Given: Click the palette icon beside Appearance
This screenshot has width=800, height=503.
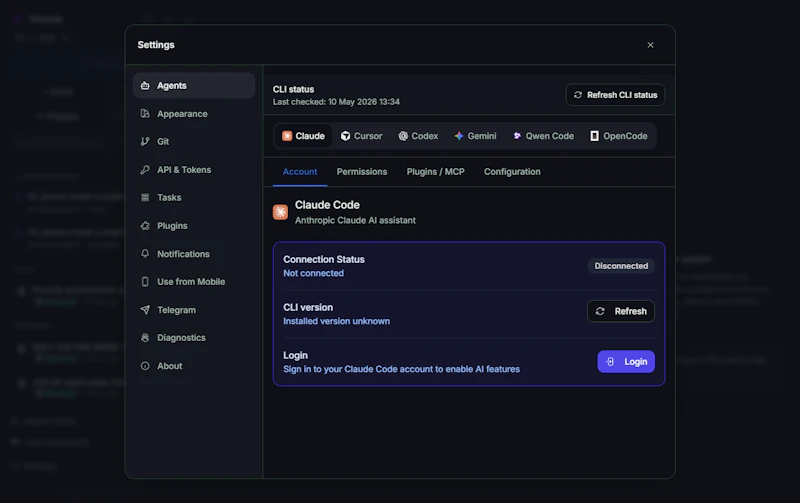Looking at the screenshot, I should point(145,114).
